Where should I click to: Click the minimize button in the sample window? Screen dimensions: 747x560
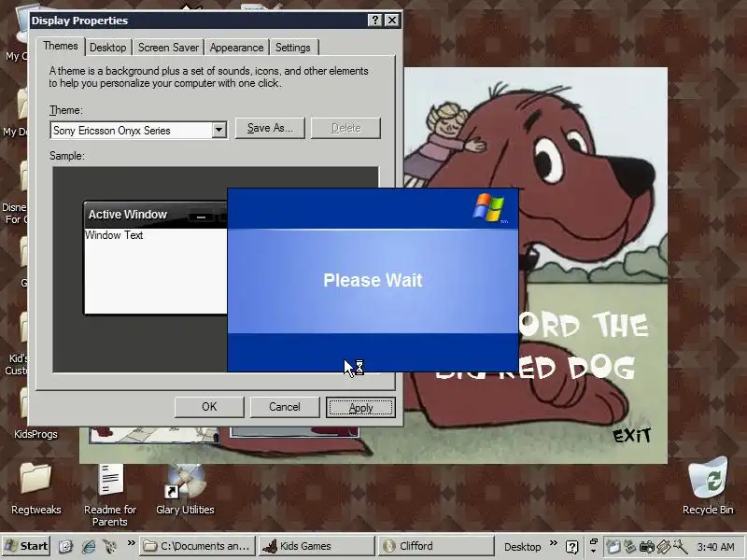[201, 217]
